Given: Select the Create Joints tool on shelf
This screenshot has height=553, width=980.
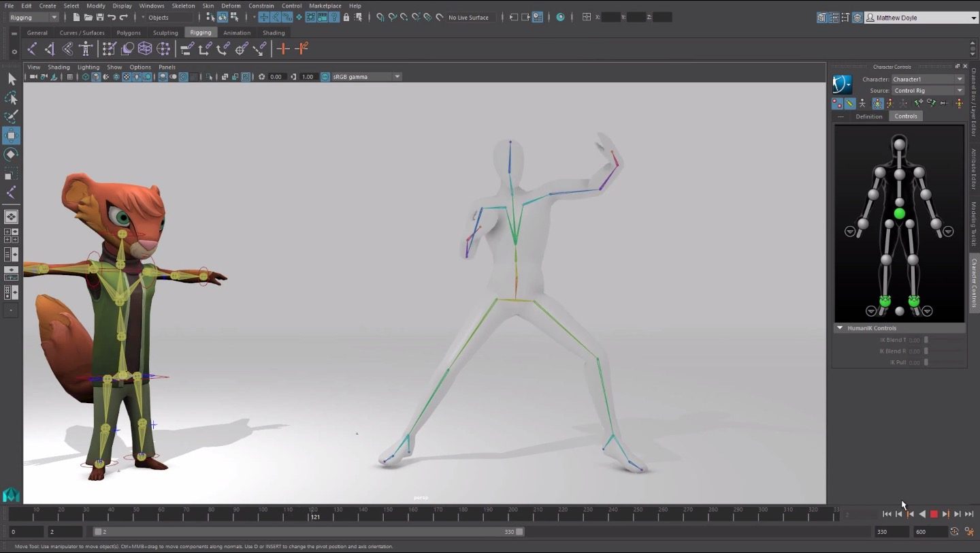Looking at the screenshot, I should tap(31, 48).
